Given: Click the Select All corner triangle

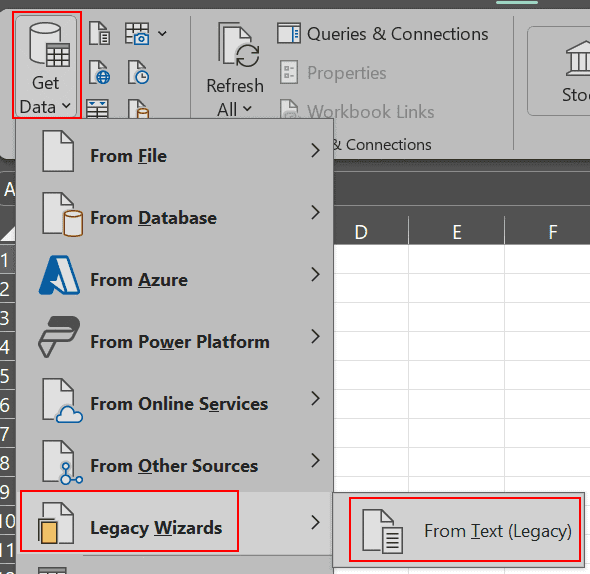Looking at the screenshot, I should tap(8, 233).
